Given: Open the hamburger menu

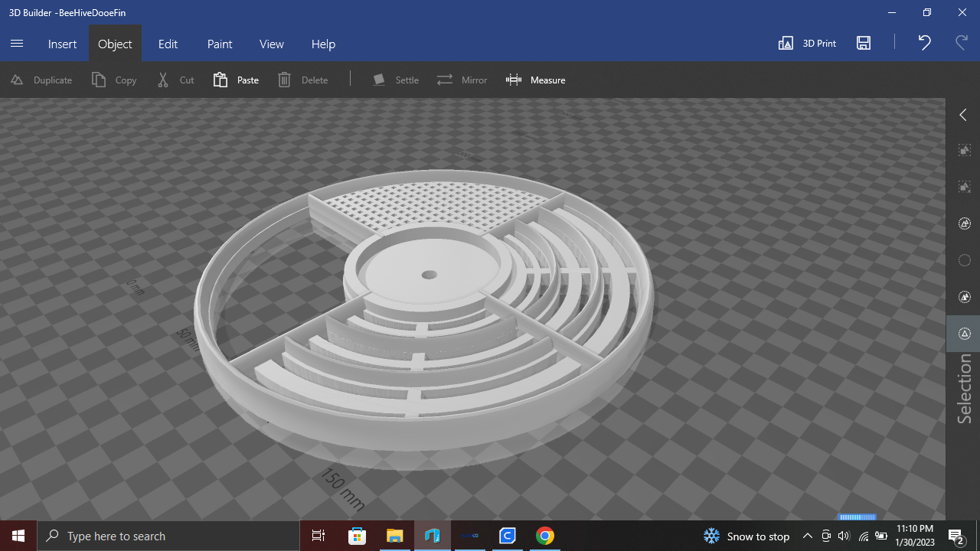Looking at the screenshot, I should (x=17, y=44).
